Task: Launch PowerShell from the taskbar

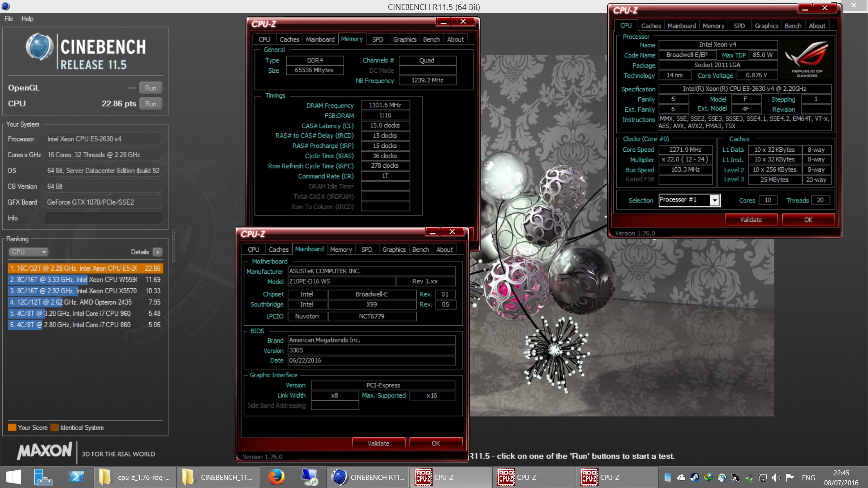Action: 75,477
